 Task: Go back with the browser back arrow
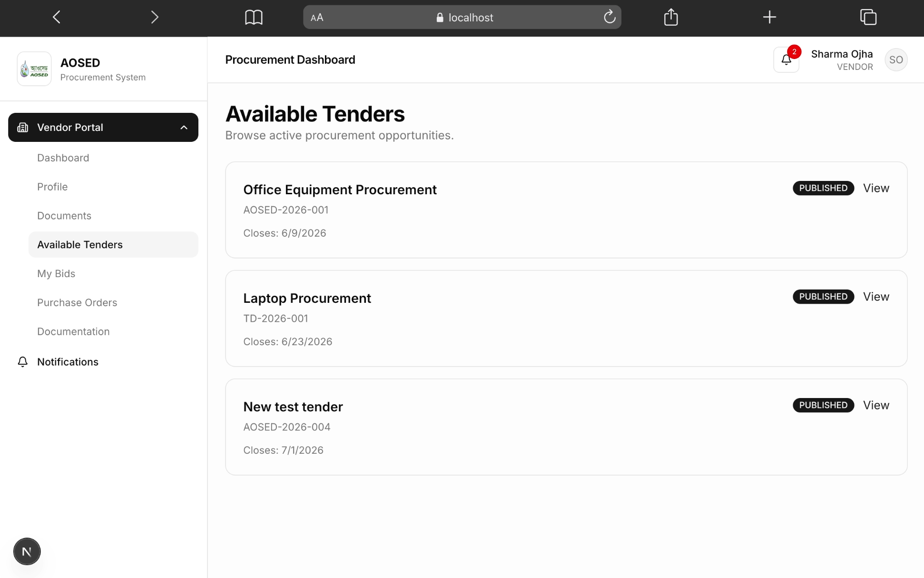tap(57, 18)
